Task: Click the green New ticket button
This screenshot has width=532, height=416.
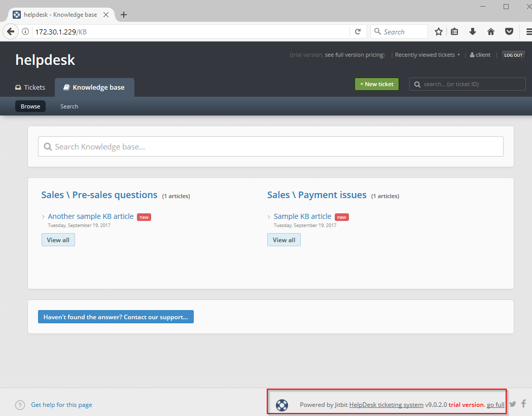Action: 377,84
